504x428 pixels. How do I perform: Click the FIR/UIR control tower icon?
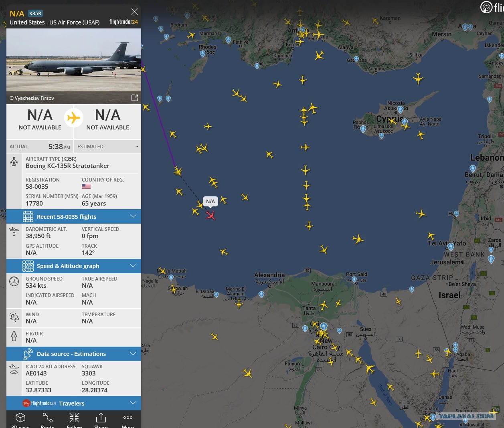[x=14, y=336]
